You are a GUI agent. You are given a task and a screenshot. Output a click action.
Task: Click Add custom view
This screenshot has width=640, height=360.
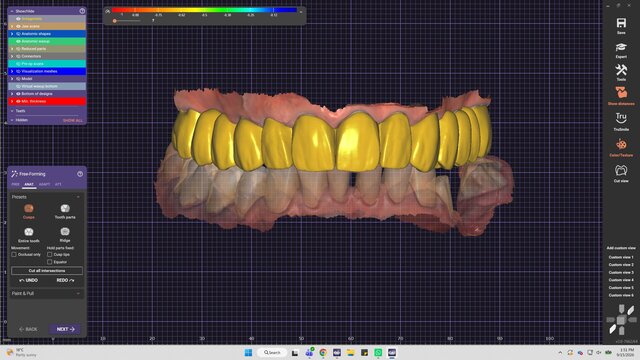point(621,248)
